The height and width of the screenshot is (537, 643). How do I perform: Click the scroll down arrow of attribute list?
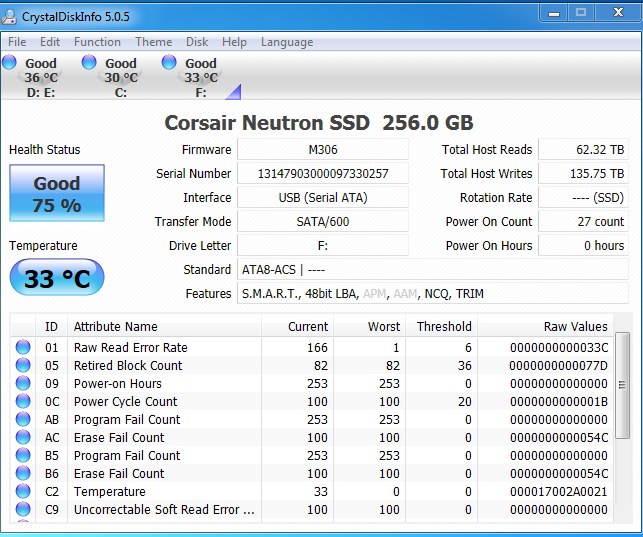[x=622, y=513]
